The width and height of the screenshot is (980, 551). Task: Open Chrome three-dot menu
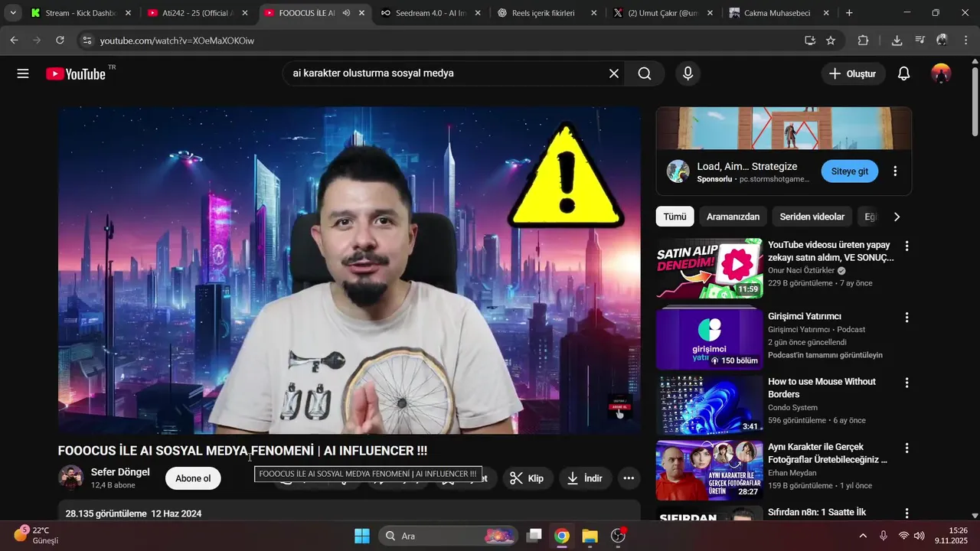point(965,41)
